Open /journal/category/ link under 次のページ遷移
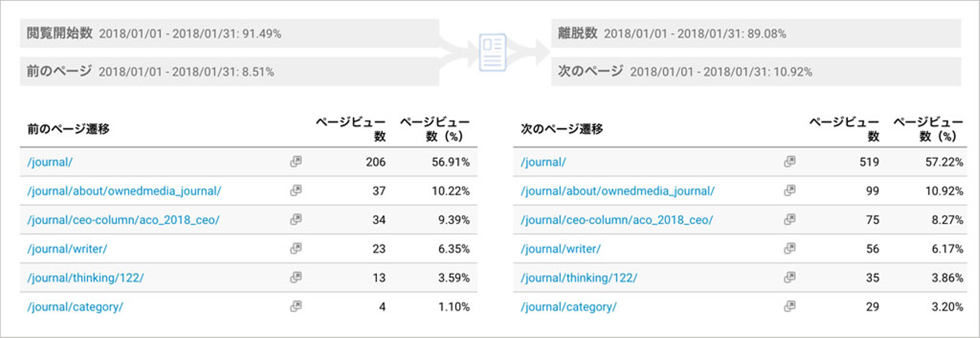The width and height of the screenshot is (980, 338). 568,307
